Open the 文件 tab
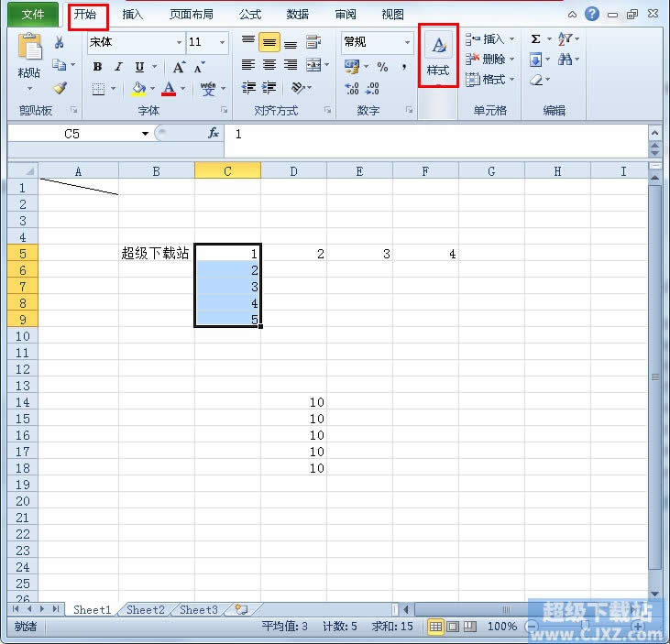 (33, 15)
